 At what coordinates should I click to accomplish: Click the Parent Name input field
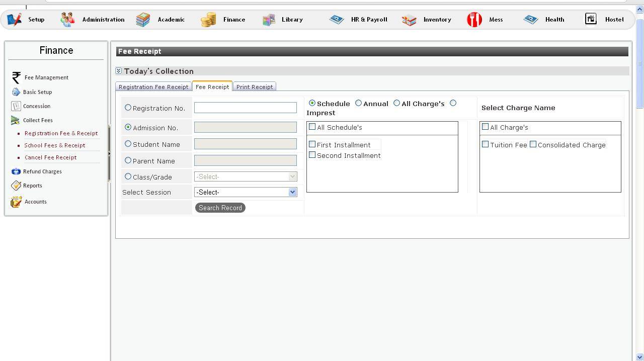coord(246,160)
